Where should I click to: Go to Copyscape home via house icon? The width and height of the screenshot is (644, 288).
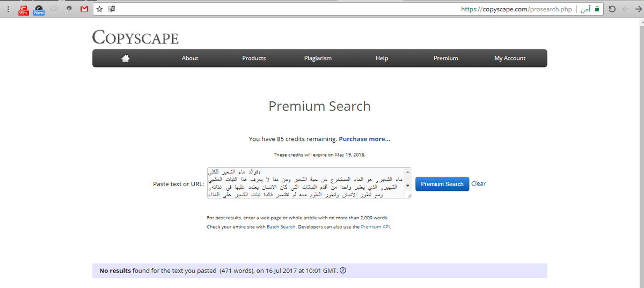pos(126,58)
